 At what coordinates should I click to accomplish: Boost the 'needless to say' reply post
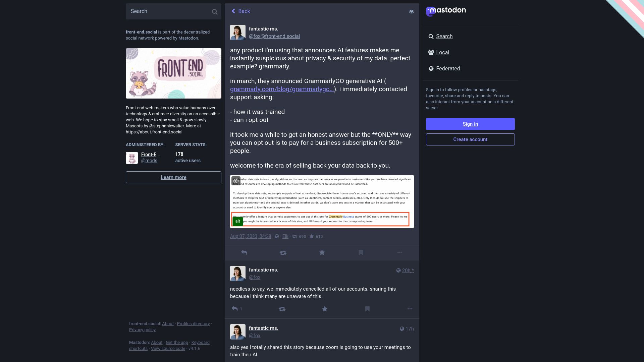pos(282,309)
